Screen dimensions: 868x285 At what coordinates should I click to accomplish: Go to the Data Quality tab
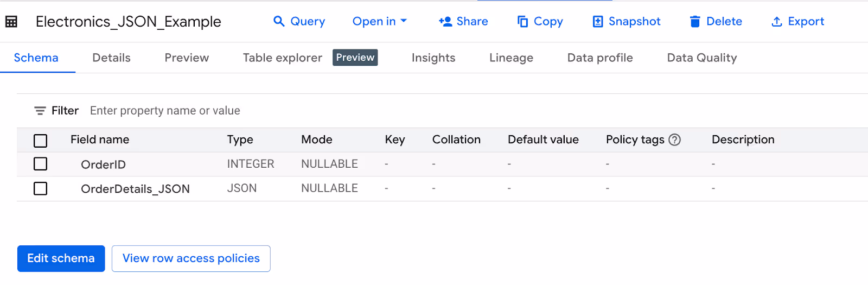pos(701,58)
